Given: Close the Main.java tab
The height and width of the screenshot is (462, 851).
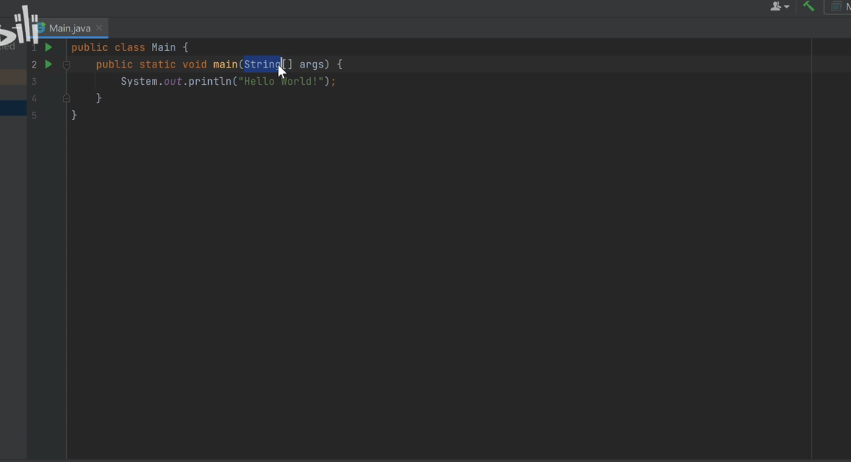Looking at the screenshot, I should pos(99,28).
